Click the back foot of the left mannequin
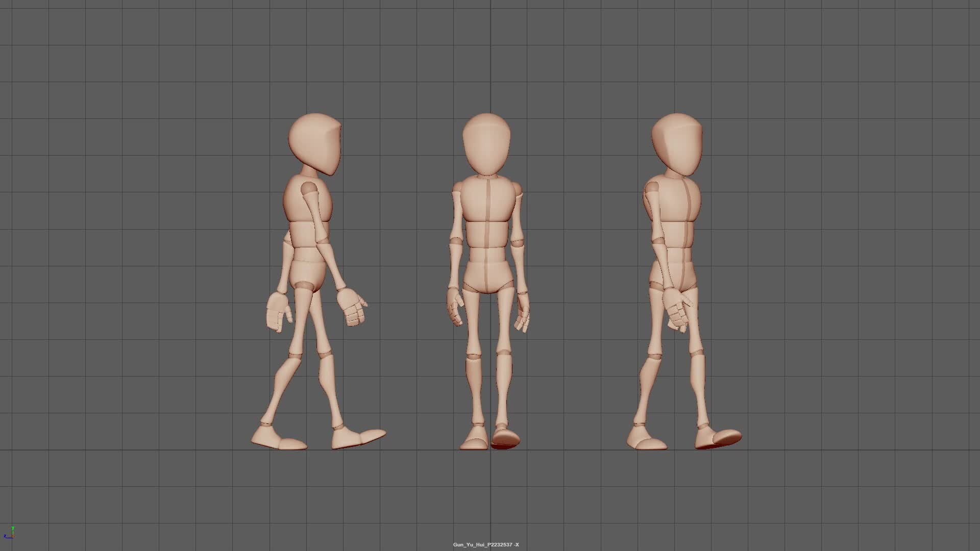980x551 pixels. coord(278,439)
